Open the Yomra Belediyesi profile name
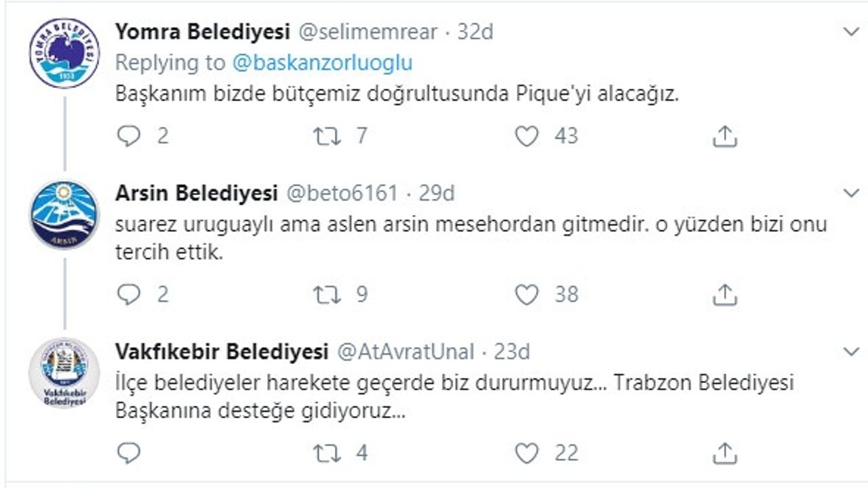 click(x=202, y=31)
